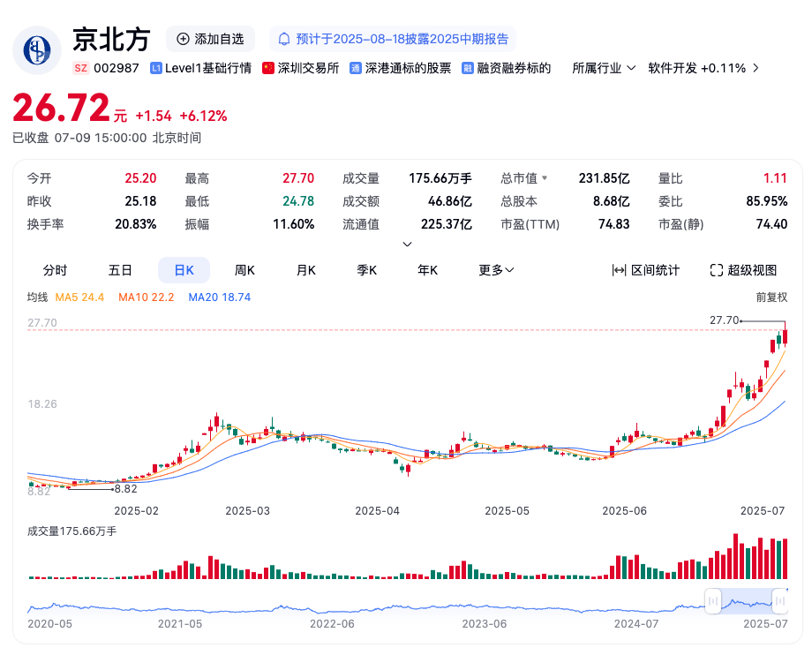The image size is (812, 655).
Task: Click the 最低 value 24.78
Action: [x=298, y=201]
